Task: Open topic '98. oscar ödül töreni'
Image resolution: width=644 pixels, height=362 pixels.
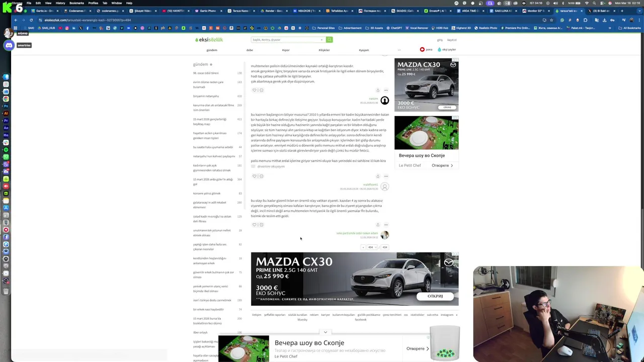Action: (206, 73)
